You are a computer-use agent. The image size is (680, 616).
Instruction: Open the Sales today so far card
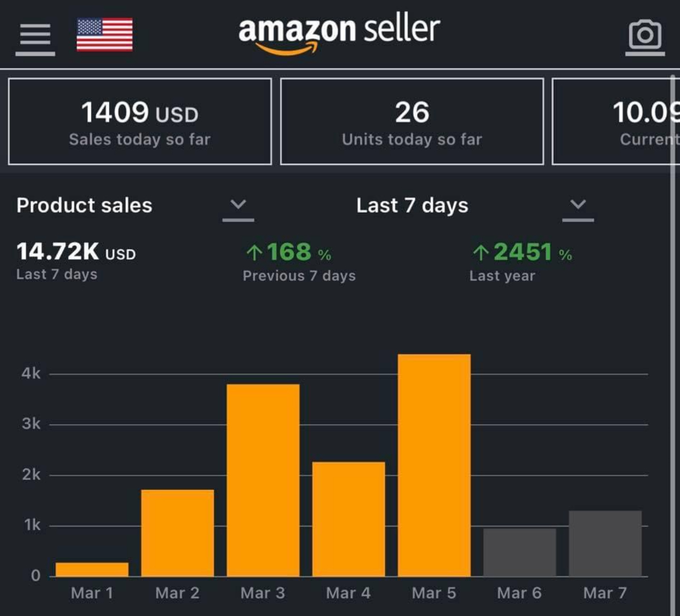tap(140, 121)
